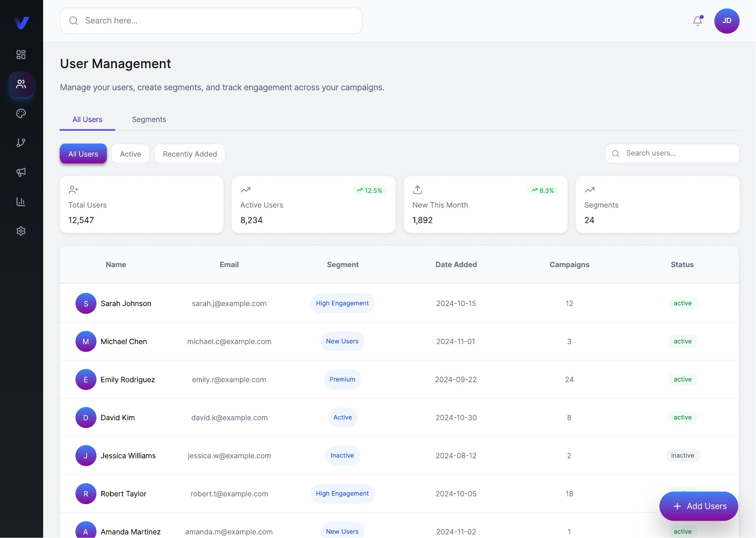Click the 2024-10-30 date for David Kim
The width and height of the screenshot is (756, 538).
point(456,417)
